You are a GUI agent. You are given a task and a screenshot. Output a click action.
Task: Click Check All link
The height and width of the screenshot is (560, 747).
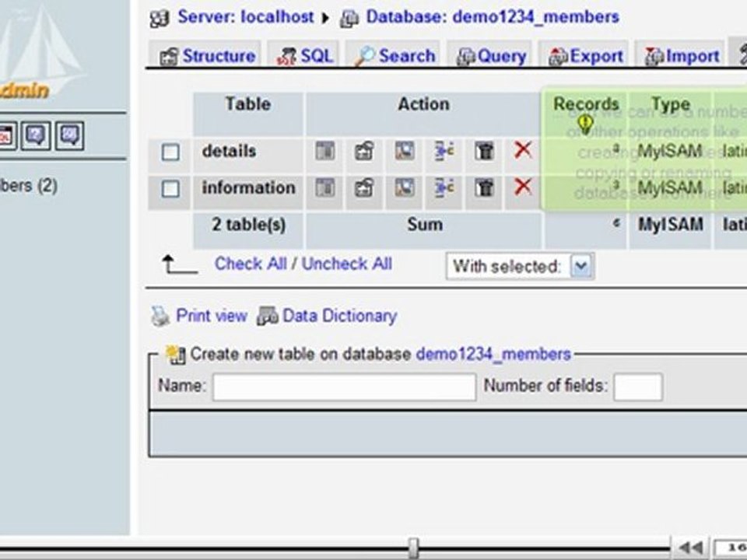[x=251, y=264]
